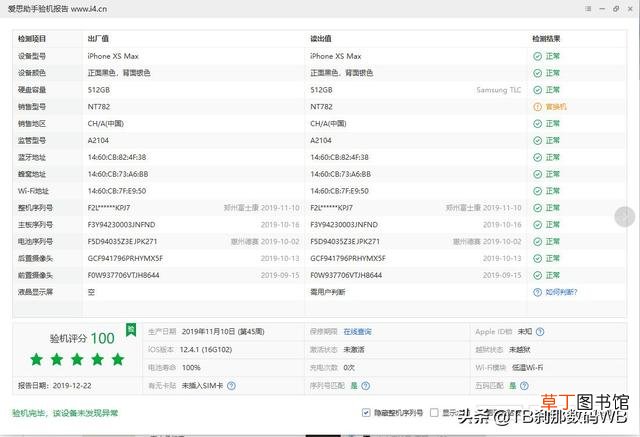
Task: Open the menu list icon in title bar
Action: coord(588,9)
